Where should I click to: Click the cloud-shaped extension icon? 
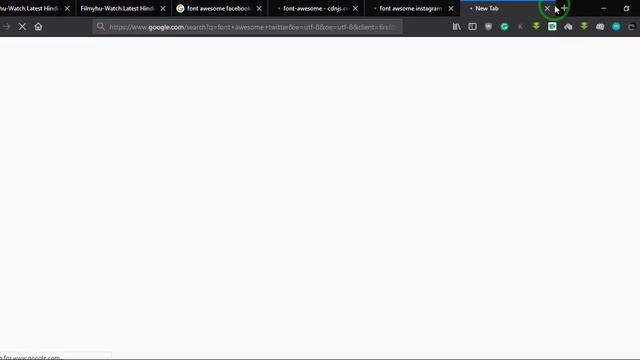[x=568, y=27]
